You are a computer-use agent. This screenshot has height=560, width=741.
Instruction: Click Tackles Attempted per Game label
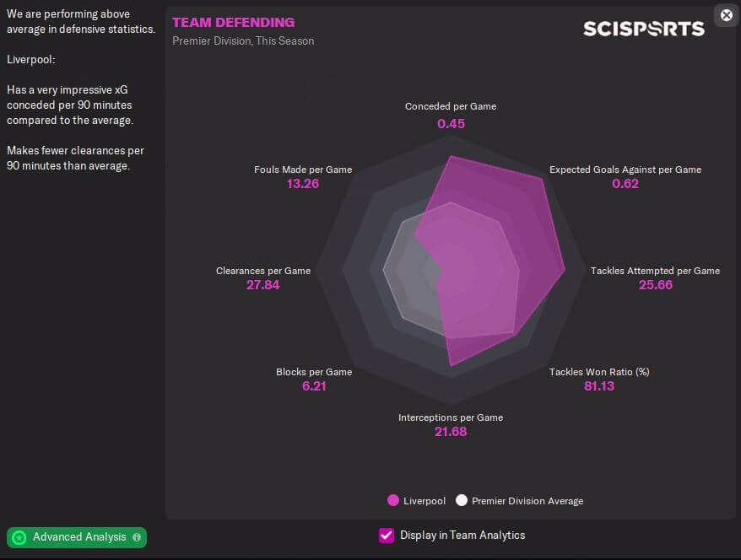655,271
